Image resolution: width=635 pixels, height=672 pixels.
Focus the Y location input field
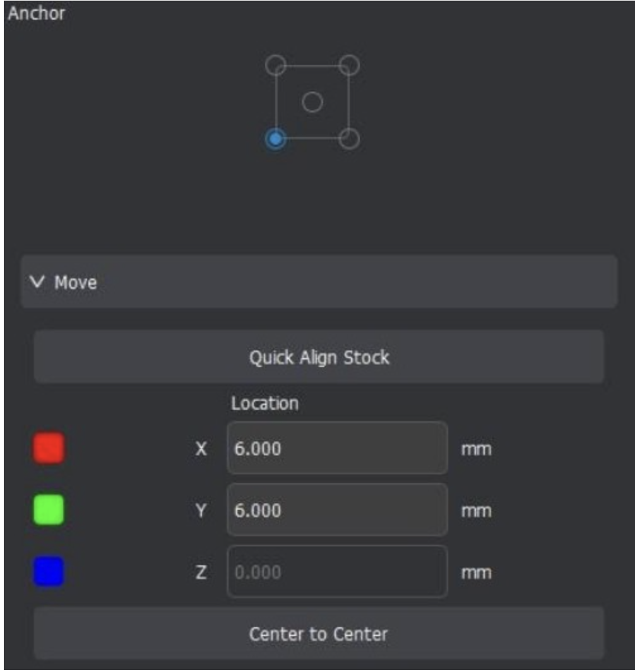pyautogui.click(x=338, y=510)
